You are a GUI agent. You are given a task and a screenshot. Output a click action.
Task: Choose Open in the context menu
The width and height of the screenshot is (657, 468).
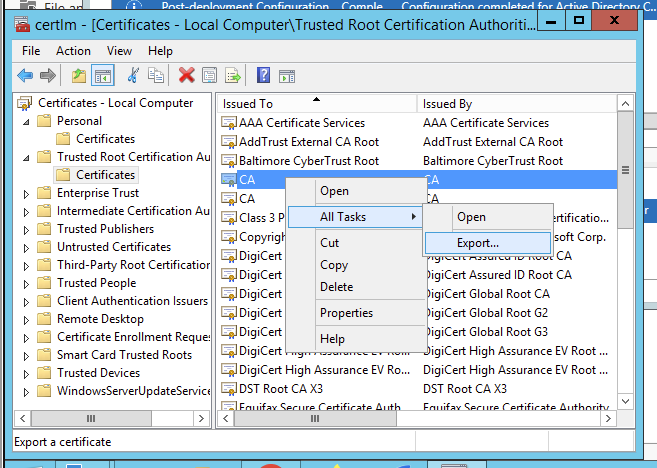(356, 191)
